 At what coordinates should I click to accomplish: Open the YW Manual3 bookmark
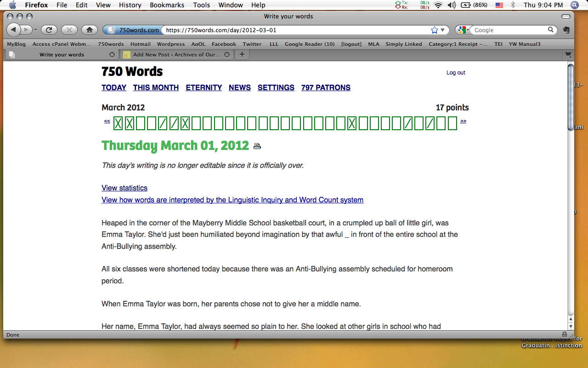pyautogui.click(x=525, y=44)
